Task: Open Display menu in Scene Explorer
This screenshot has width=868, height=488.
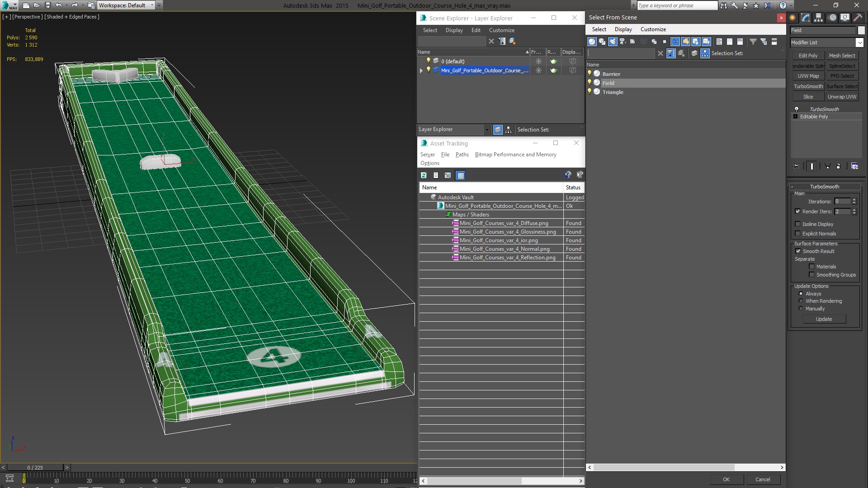Action: (454, 30)
